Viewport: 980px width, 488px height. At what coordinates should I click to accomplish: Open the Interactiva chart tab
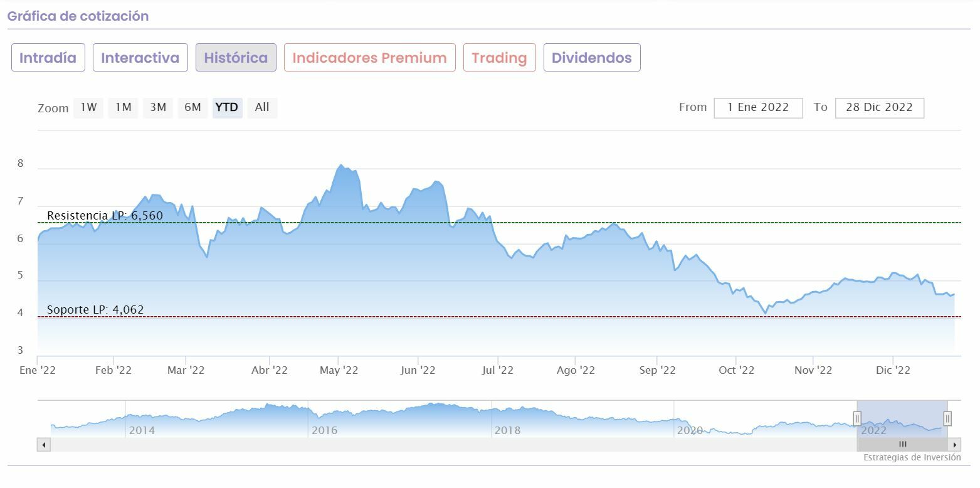pyautogui.click(x=140, y=58)
